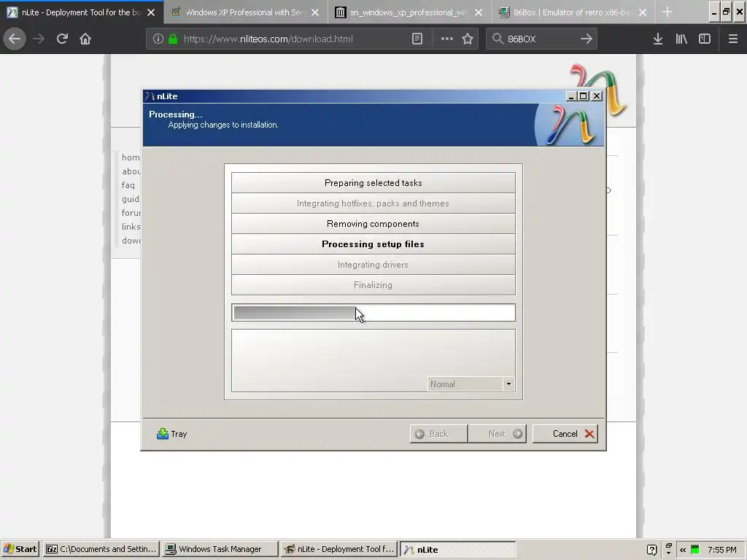The width and height of the screenshot is (747, 560).
Task: Open the about link in site menu
Action: [131, 171]
